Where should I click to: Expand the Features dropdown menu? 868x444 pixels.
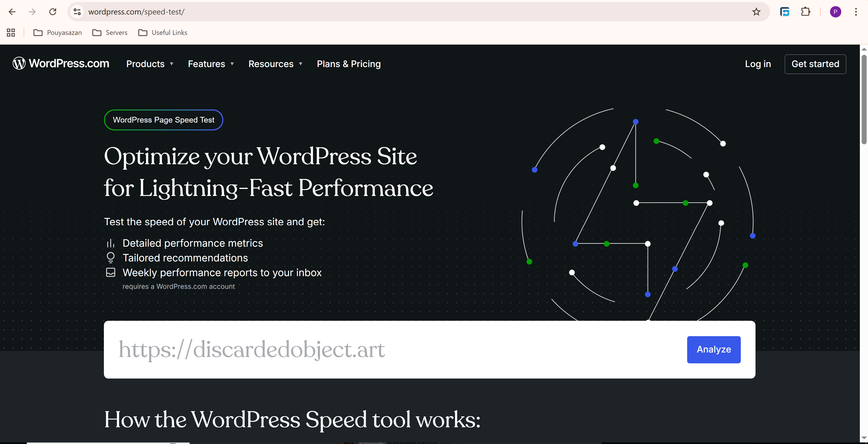(x=210, y=64)
